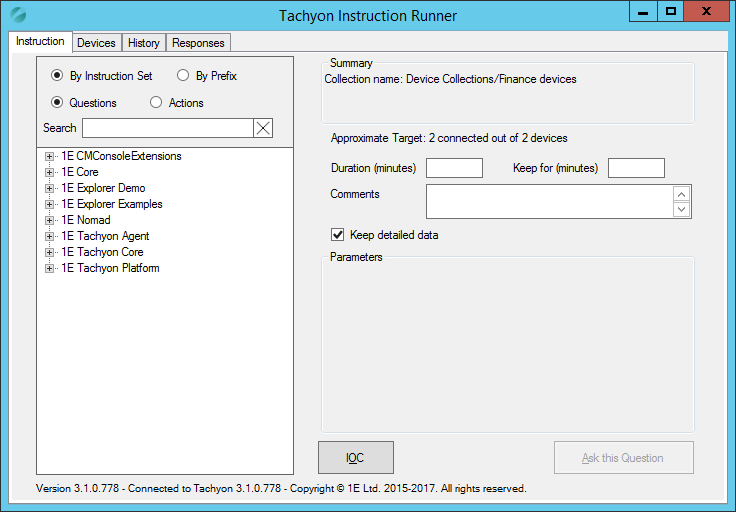The image size is (736, 512).
Task: Click the Tachyon app icon in title bar
Action: [18, 15]
